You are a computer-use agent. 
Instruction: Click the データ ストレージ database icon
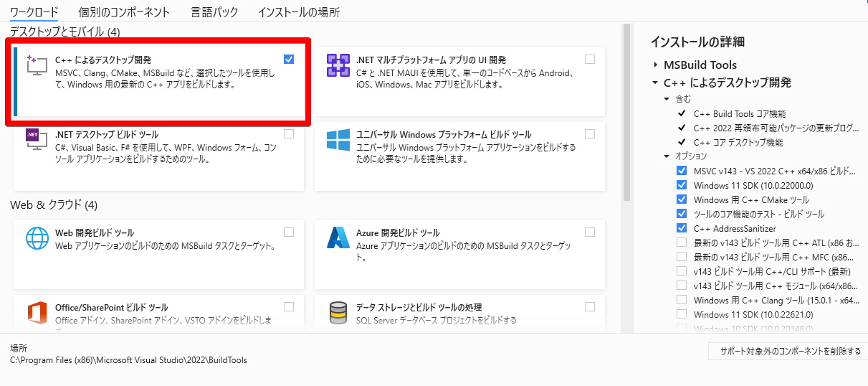pos(338,313)
